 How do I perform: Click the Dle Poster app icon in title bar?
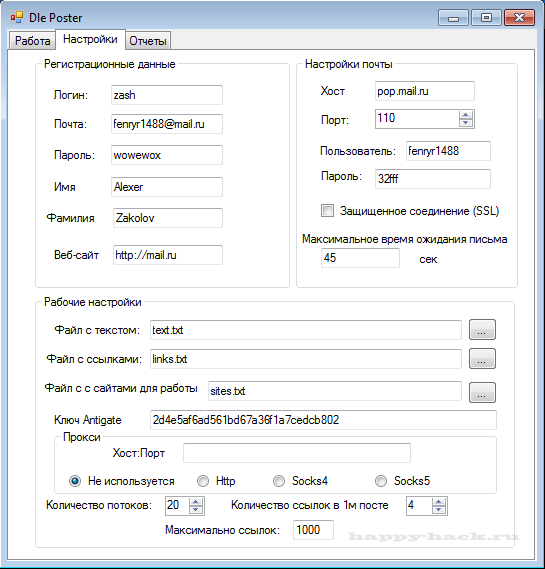(17, 17)
